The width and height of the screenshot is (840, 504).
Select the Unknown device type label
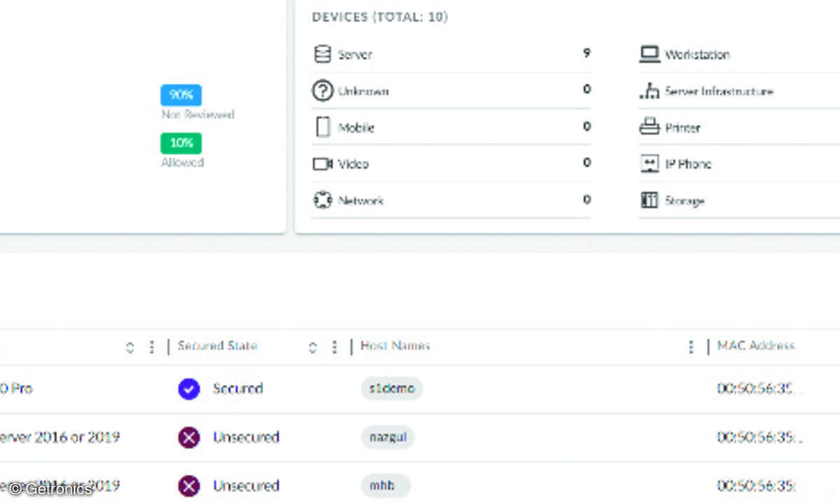click(x=363, y=92)
